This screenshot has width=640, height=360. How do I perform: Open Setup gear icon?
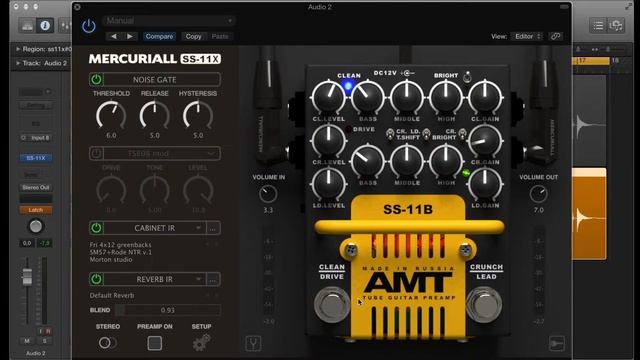[x=201, y=343]
